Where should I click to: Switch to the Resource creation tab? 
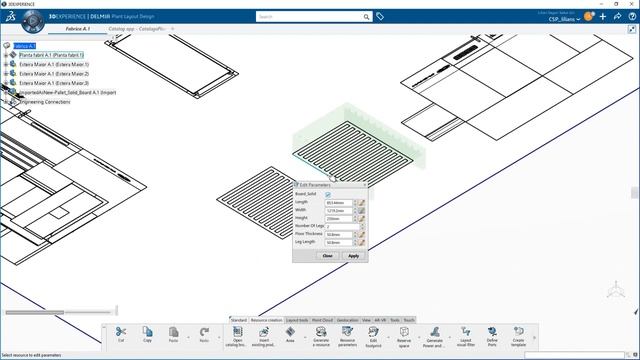pyautogui.click(x=267, y=320)
